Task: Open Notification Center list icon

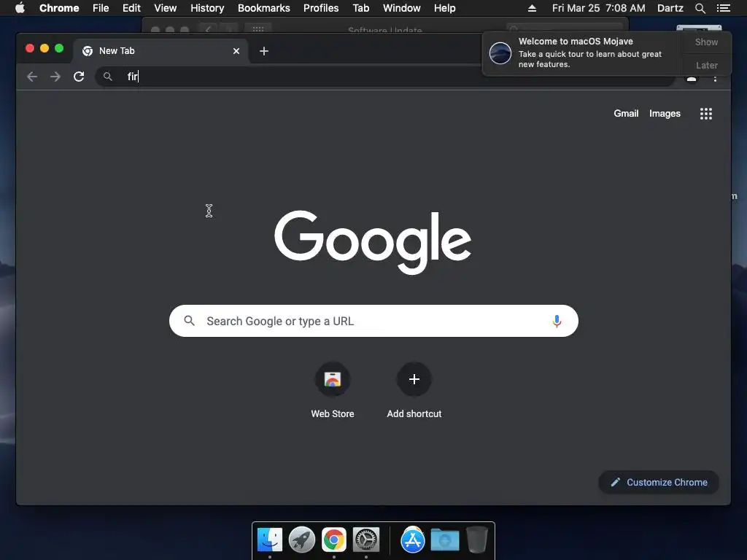Action: [724, 8]
